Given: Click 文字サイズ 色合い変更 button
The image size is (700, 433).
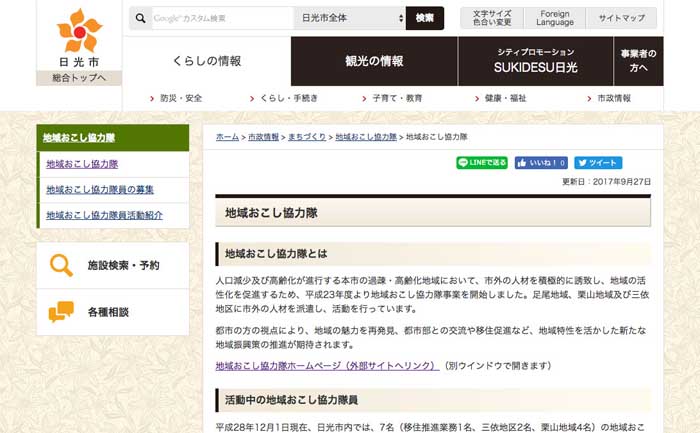Looking at the screenshot, I should (491, 18).
